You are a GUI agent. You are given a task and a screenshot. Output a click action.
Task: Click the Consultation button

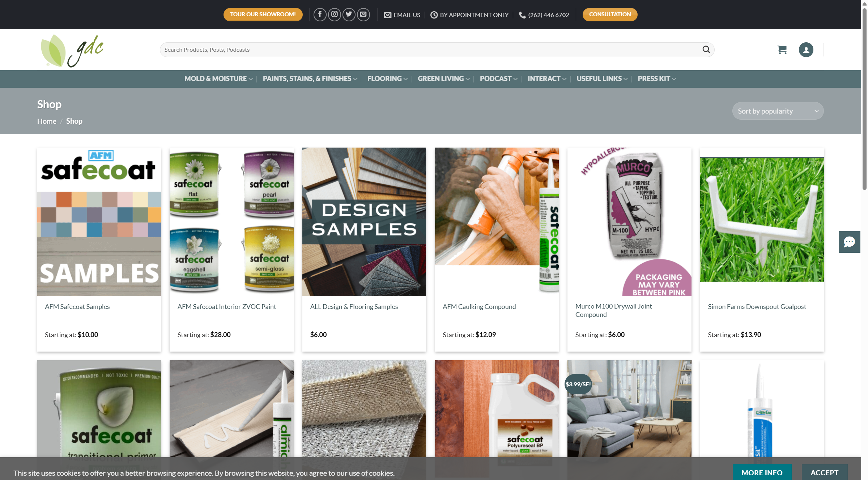pos(610,14)
